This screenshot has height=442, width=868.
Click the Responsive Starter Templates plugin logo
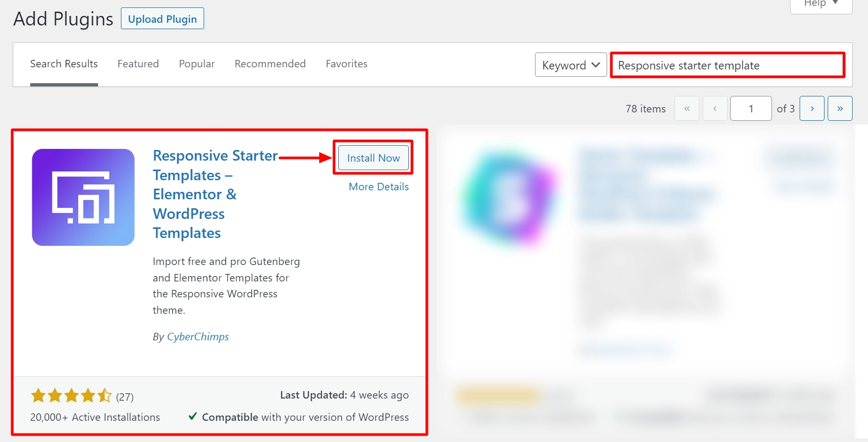point(83,197)
